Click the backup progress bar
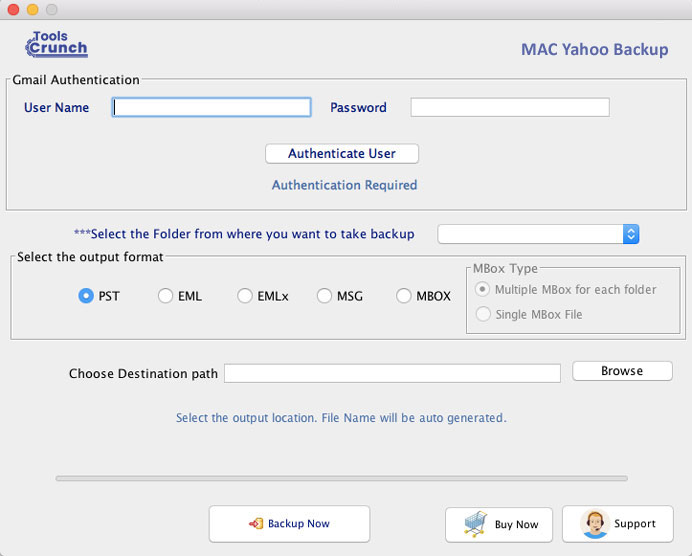 [x=342, y=478]
